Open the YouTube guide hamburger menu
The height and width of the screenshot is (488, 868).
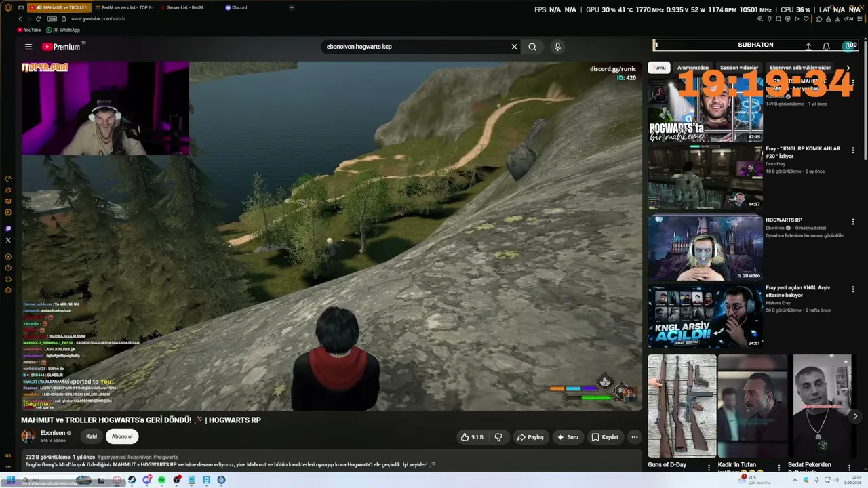(x=28, y=47)
